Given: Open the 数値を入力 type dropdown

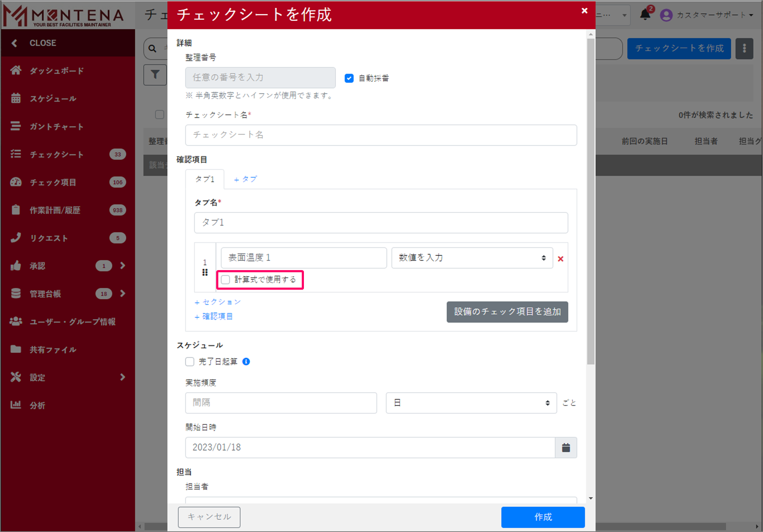Looking at the screenshot, I should (472, 258).
